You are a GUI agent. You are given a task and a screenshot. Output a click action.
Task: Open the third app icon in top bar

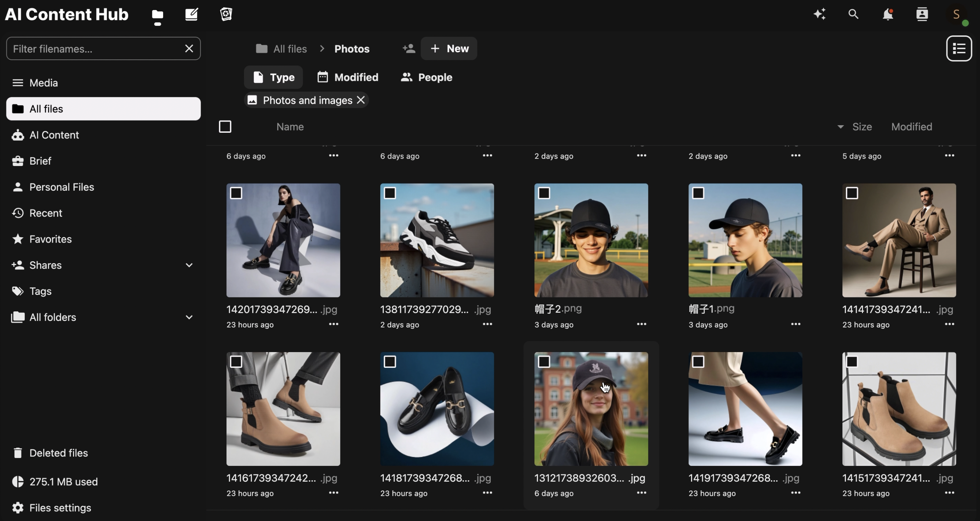click(226, 14)
